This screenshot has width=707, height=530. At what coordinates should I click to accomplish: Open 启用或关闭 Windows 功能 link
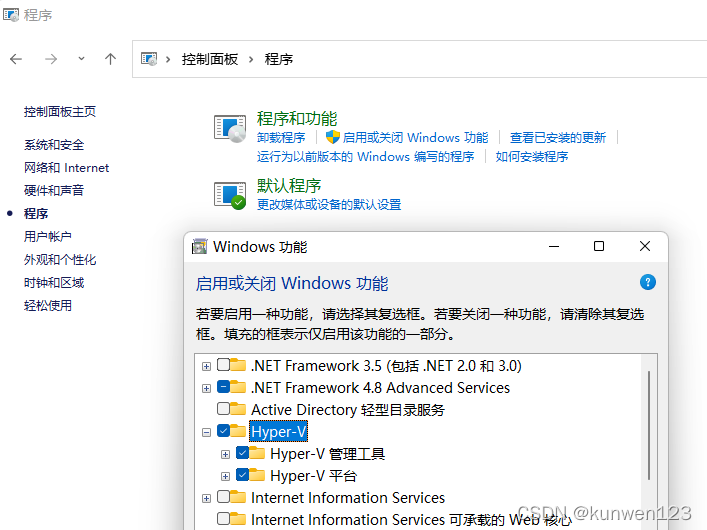click(x=415, y=137)
